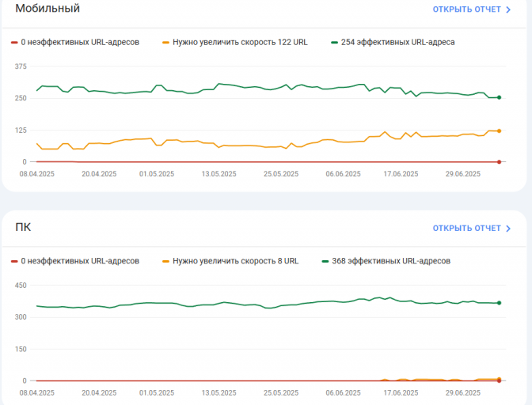Click 20.04.2025 date on Мобильный axis
The width and height of the screenshot is (532, 405).
click(x=99, y=174)
